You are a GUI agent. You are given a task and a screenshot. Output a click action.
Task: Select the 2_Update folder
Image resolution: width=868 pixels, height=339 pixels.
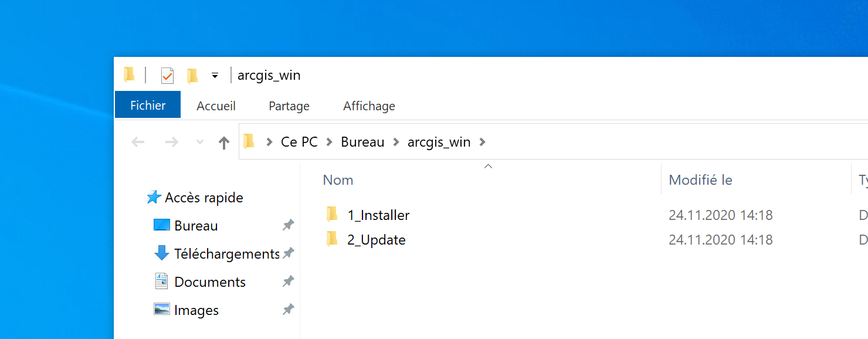tap(376, 240)
